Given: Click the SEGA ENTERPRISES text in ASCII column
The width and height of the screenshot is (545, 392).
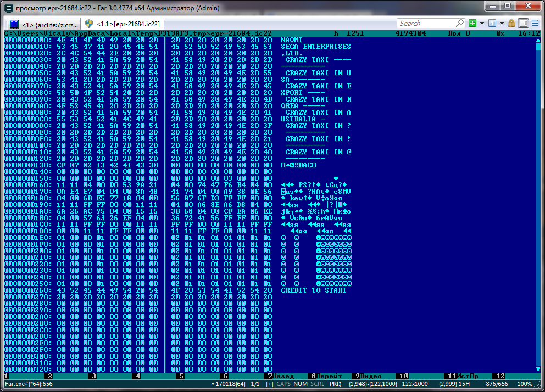Looking at the screenshot, I should click(x=316, y=47).
